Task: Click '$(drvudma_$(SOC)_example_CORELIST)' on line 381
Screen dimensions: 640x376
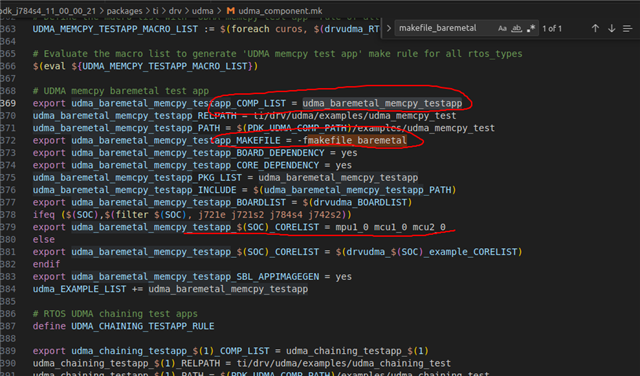Action: click(429, 252)
